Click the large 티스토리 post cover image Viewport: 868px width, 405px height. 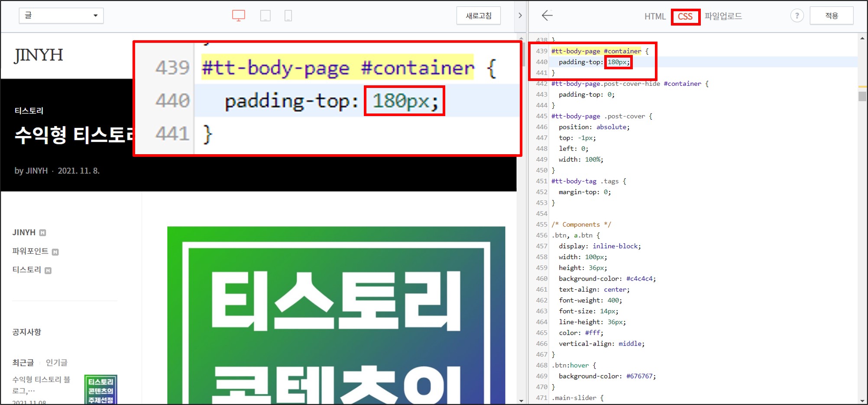(x=336, y=315)
